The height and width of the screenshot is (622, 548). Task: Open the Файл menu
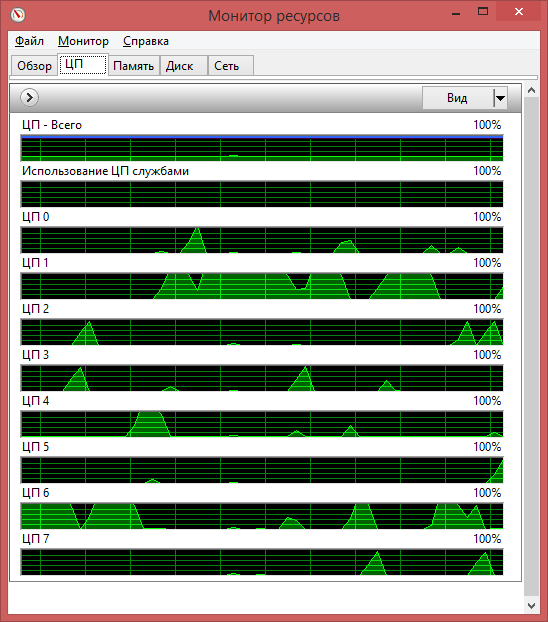(29, 41)
